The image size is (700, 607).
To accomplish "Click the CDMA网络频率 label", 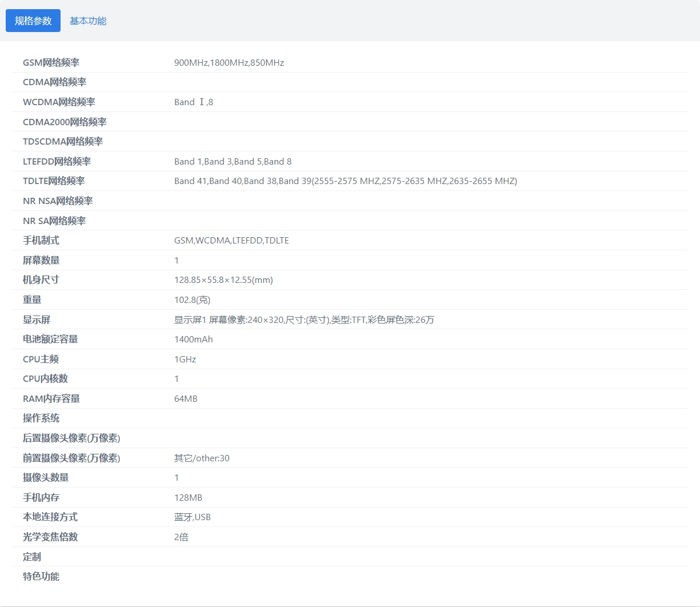I will [55, 82].
